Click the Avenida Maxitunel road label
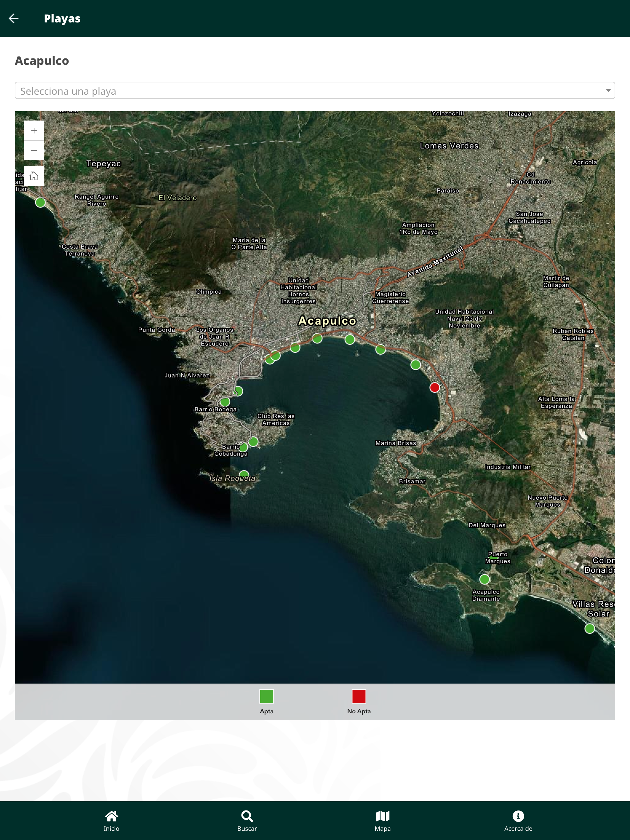Screen dimensions: 630x840 tap(435, 261)
